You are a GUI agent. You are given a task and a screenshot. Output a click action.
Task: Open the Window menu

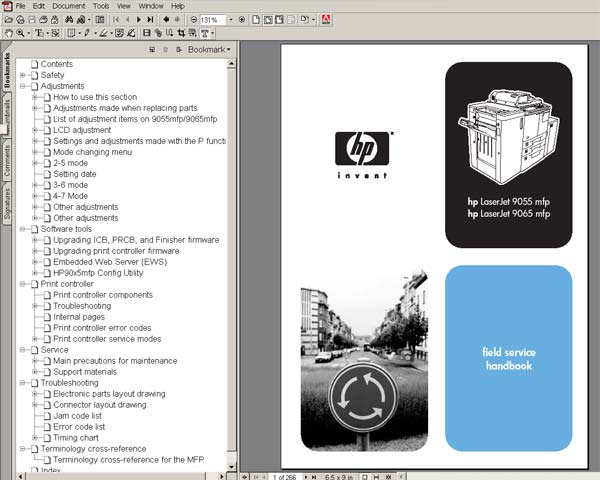point(151,6)
